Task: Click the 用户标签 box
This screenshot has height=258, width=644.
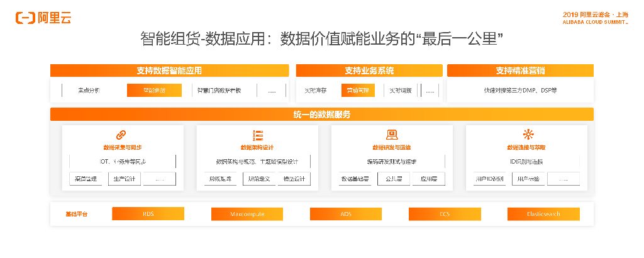Action: (x=528, y=179)
